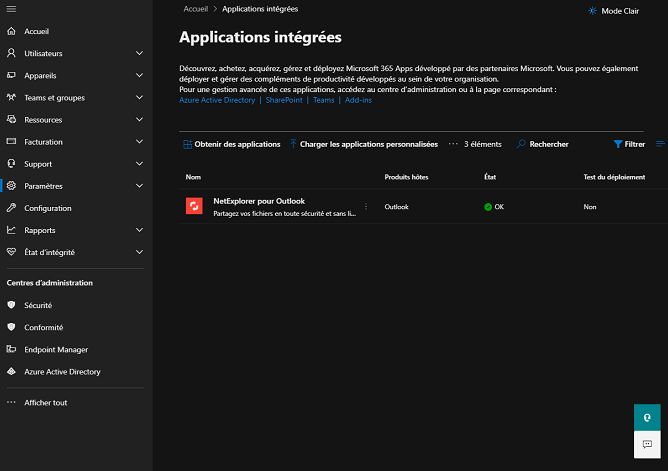This screenshot has width=668, height=471.
Task: Click the toolbar more-actions ellipsis
Action: click(453, 144)
